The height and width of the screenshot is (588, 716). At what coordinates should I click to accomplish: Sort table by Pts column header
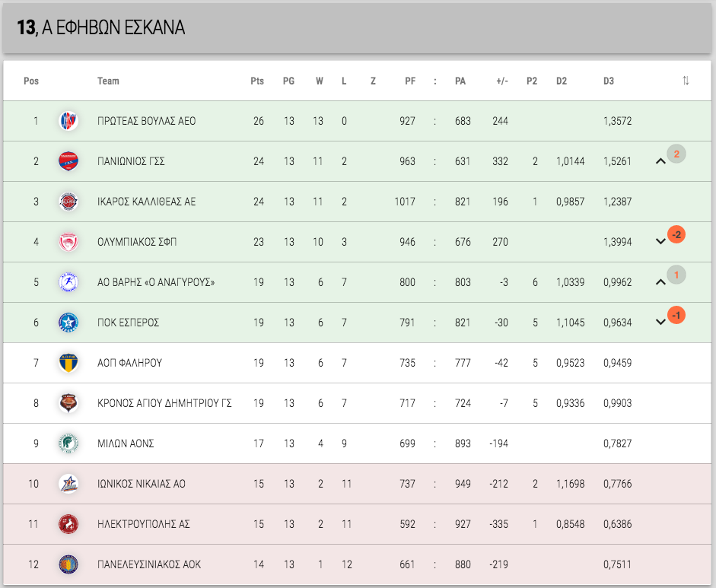(257, 81)
